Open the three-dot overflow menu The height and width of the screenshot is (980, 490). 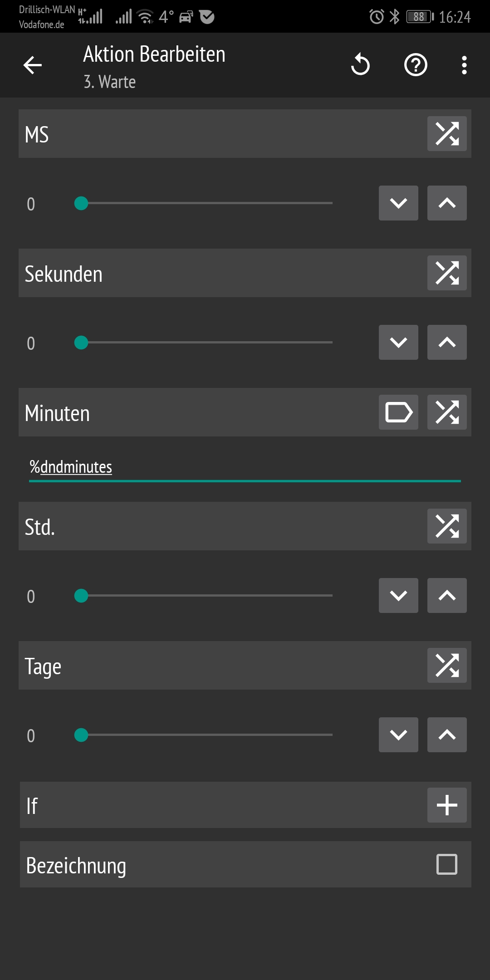click(464, 65)
